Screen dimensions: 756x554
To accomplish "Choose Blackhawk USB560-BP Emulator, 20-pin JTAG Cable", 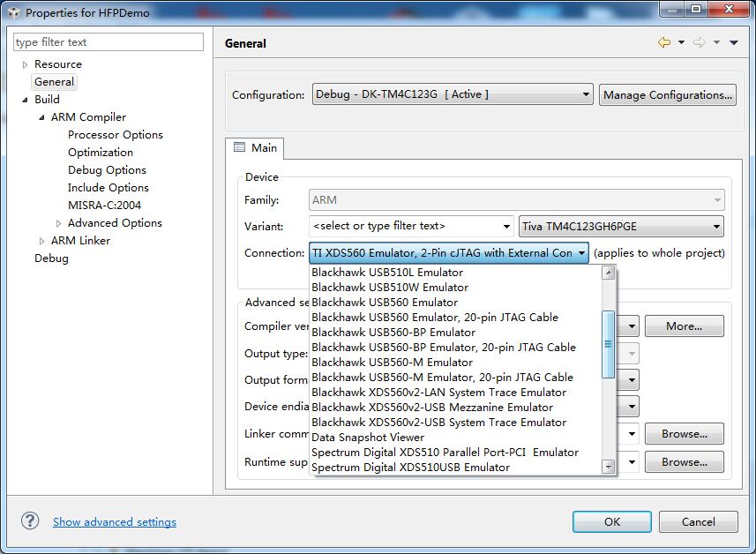I will pos(456,348).
